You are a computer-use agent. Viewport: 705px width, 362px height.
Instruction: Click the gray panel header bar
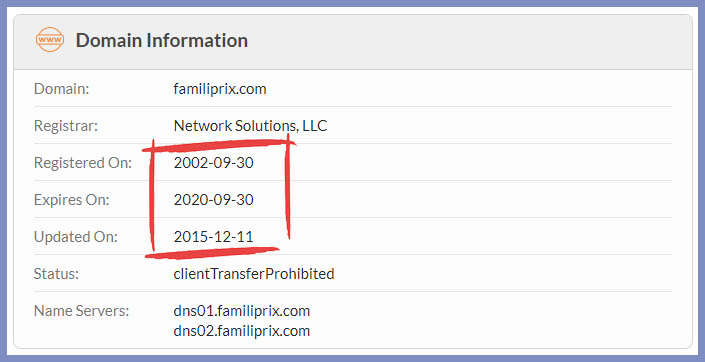pyautogui.click(x=353, y=42)
